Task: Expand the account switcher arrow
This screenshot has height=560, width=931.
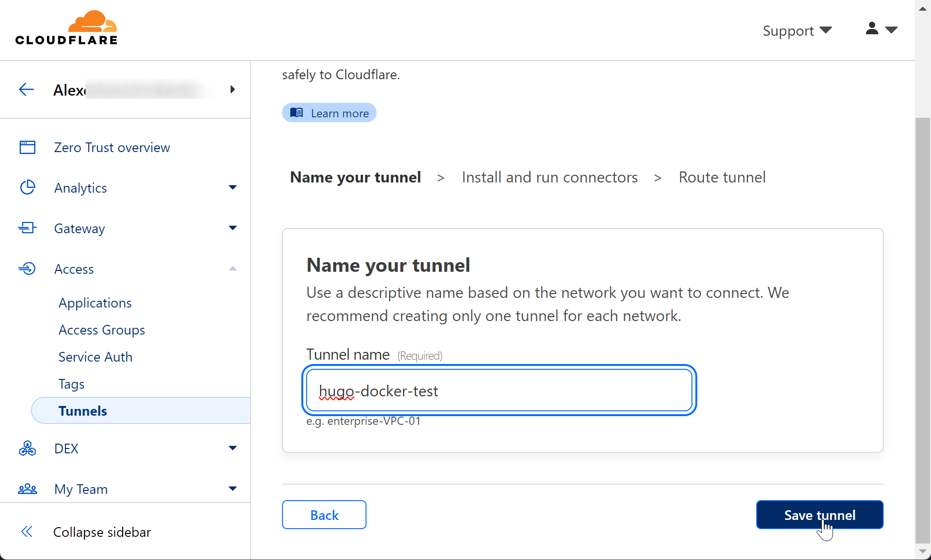Action: point(233,89)
